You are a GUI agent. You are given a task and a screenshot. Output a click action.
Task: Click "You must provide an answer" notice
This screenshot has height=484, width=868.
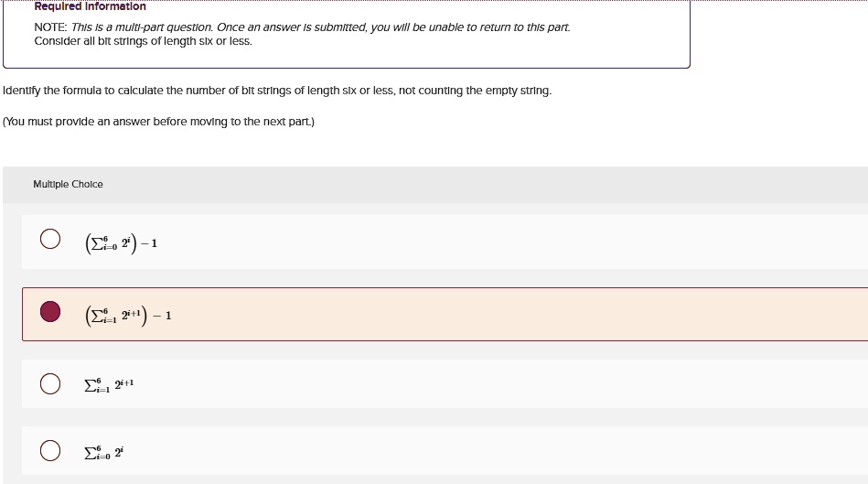coord(159,122)
